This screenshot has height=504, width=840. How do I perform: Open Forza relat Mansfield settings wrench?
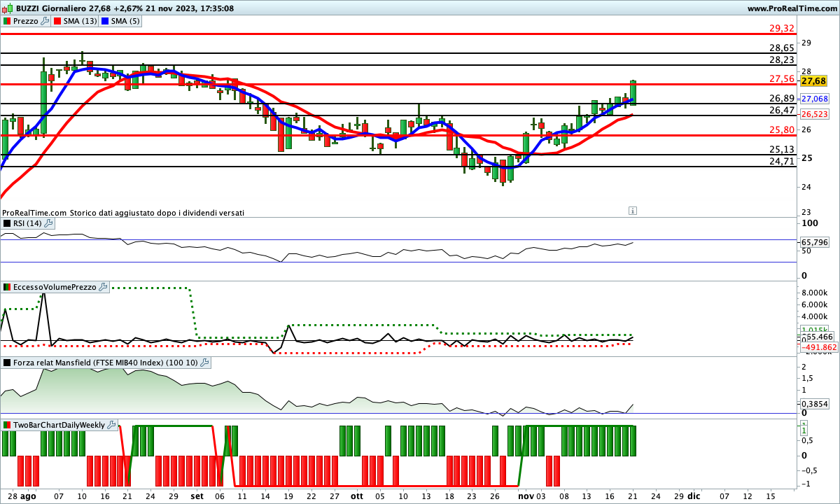tap(205, 363)
